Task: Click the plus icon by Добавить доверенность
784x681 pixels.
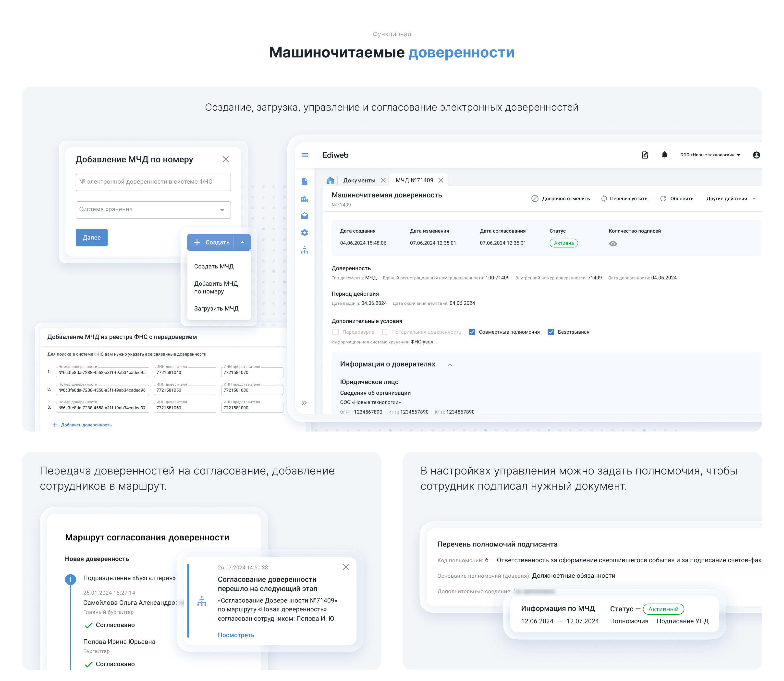Action: [55, 425]
